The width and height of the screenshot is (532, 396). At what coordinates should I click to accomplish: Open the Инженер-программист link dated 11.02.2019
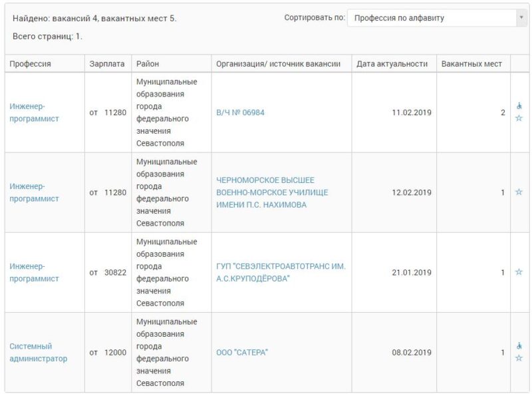click(34, 112)
